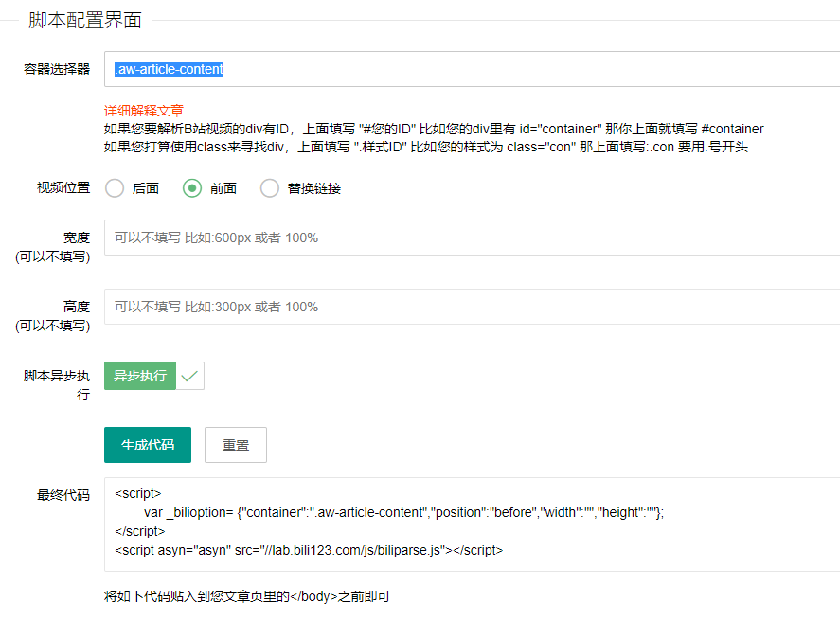Click the paste-before-</body> instruction text
This screenshot has height=635, width=840.
coord(247,596)
